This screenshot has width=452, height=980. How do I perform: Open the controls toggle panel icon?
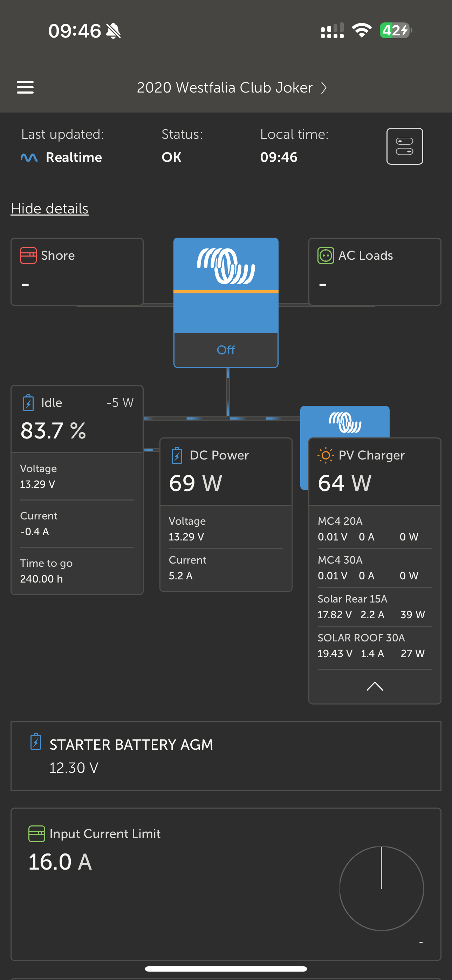(x=404, y=146)
